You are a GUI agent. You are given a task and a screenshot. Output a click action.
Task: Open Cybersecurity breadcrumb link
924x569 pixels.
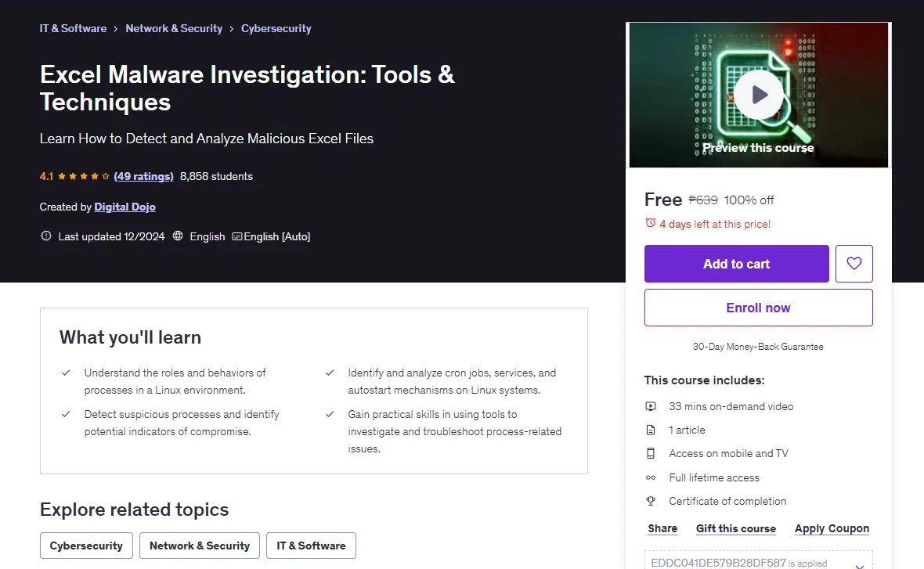(x=276, y=28)
